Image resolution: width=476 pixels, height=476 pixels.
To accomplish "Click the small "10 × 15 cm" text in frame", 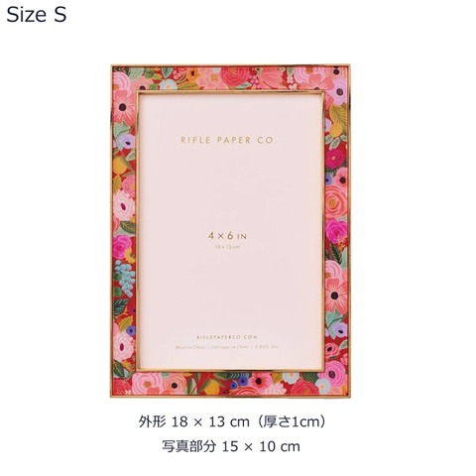I will tap(228, 247).
